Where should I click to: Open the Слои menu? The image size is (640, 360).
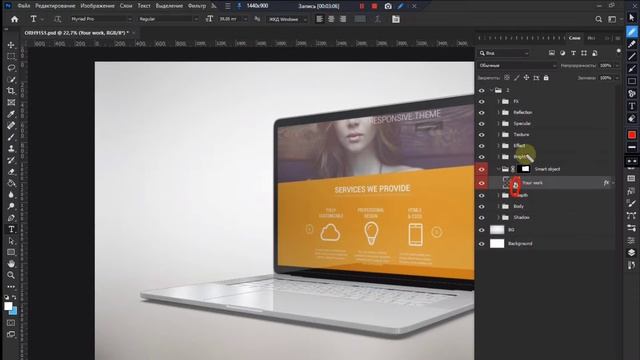(x=126, y=6)
